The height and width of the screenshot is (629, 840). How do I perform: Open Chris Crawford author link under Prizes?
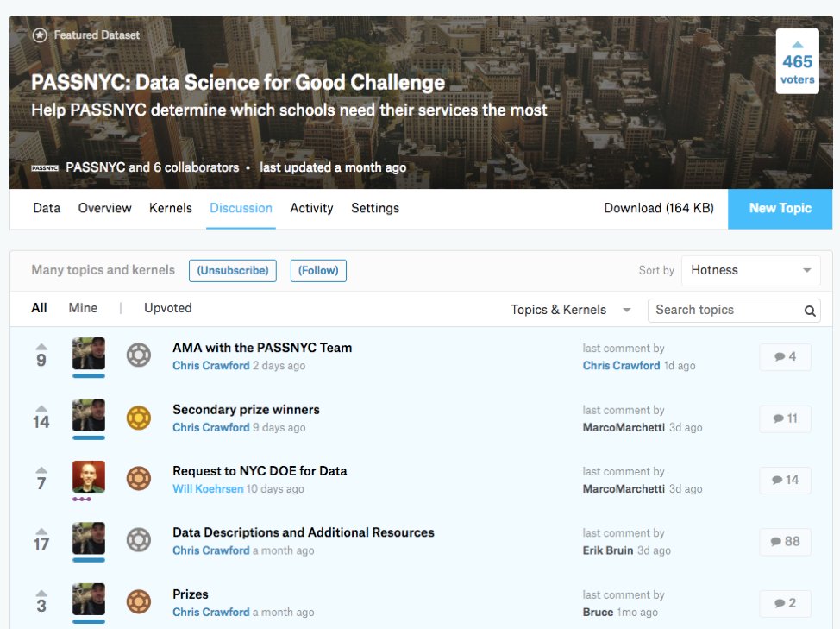click(211, 612)
